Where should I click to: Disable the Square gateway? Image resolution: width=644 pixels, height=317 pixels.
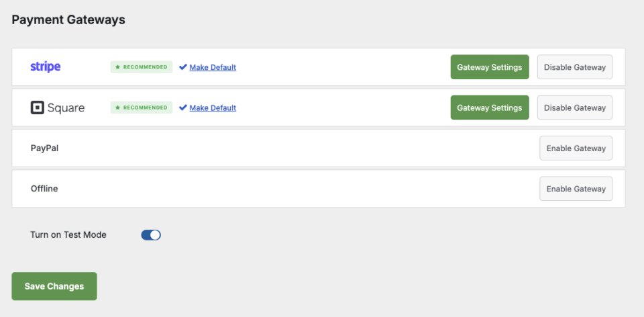[575, 107]
